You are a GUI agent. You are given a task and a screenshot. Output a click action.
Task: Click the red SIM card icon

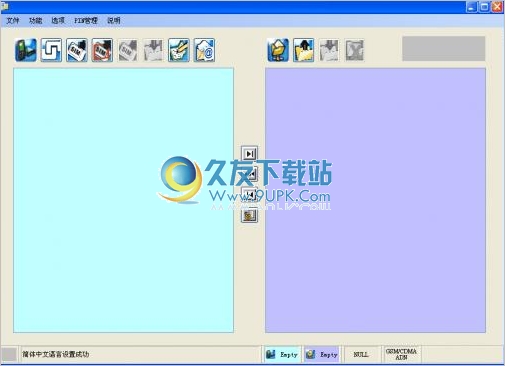tap(102, 50)
